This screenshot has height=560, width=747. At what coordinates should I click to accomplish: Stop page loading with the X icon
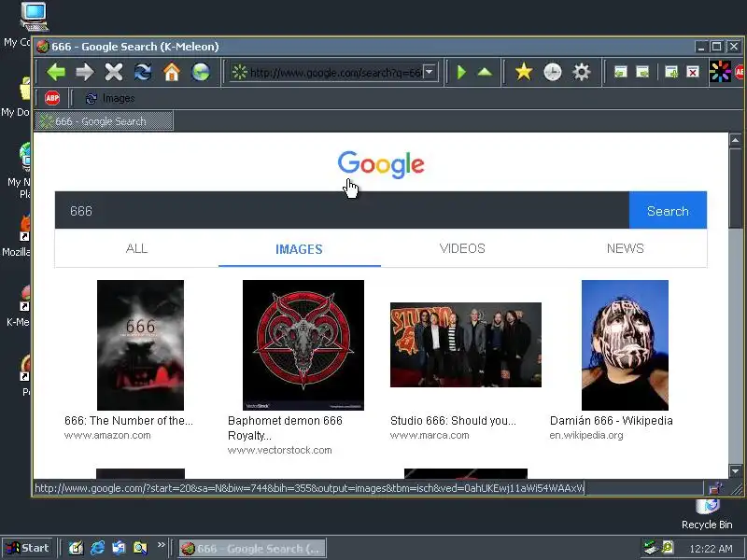coord(114,72)
